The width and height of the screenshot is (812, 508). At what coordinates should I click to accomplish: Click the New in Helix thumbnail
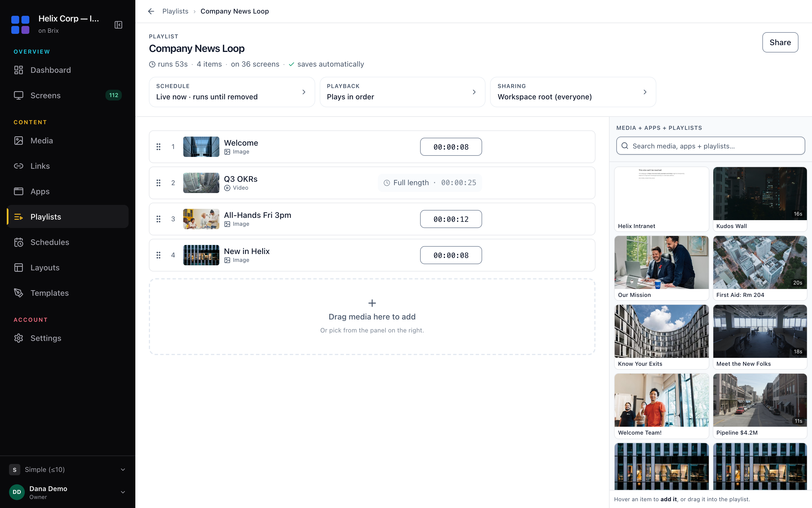(201, 255)
